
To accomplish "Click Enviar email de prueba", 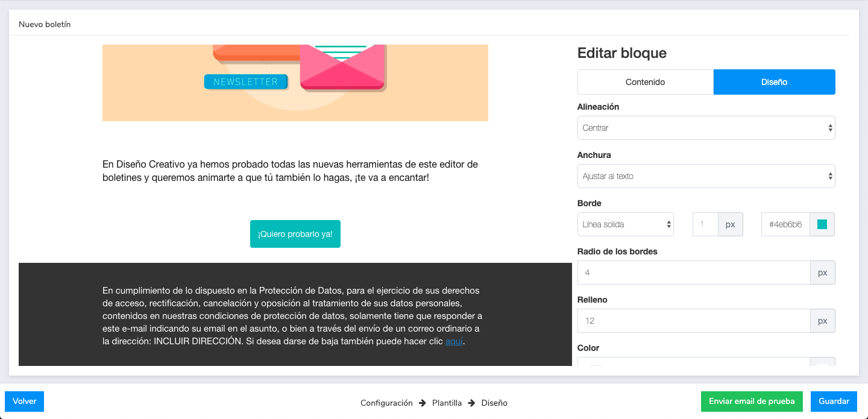I will click(x=752, y=401).
